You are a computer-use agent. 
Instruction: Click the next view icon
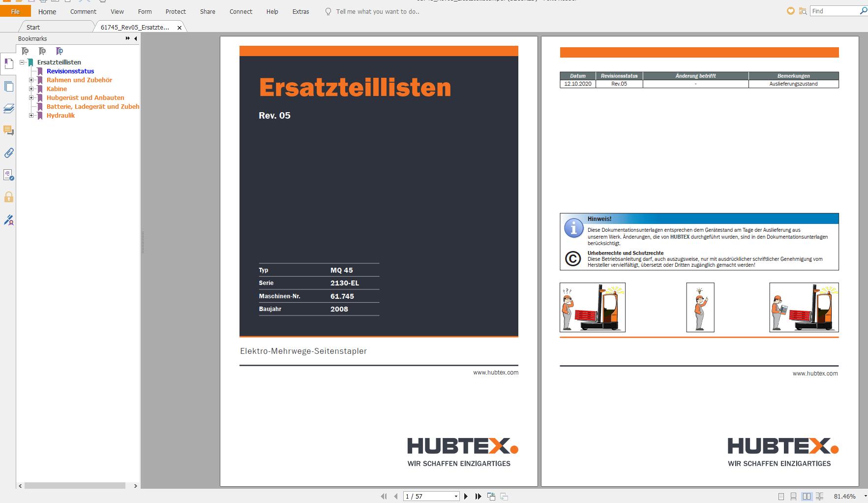tap(504, 496)
